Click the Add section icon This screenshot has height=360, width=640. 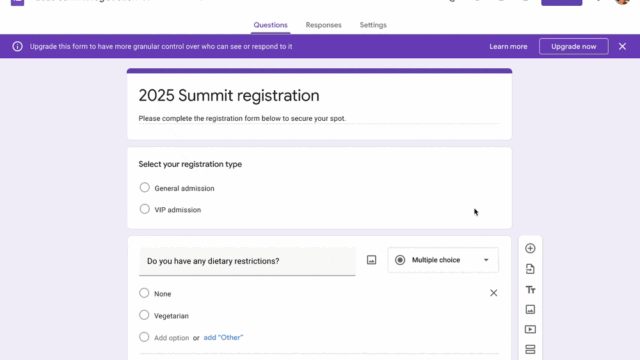530,349
